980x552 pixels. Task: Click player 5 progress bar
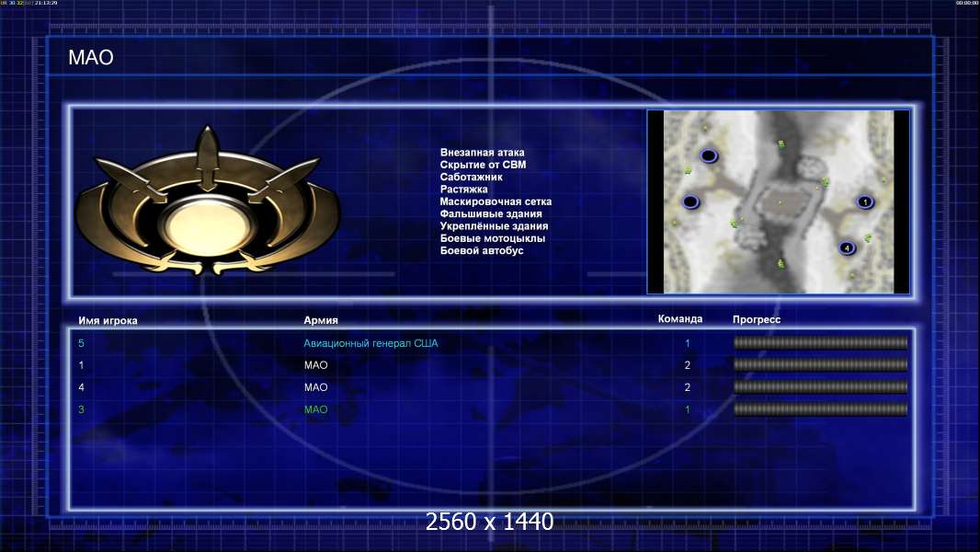[820, 342]
